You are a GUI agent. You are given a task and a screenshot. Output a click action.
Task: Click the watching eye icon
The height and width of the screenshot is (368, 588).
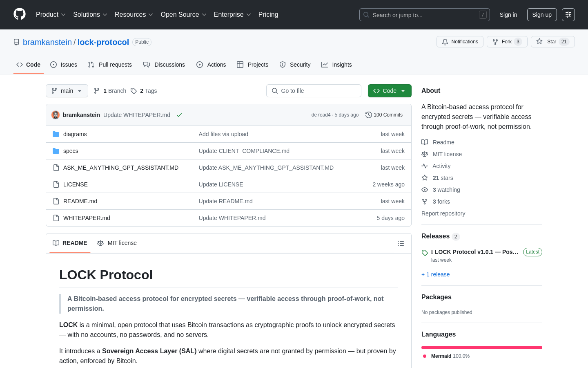point(425,190)
